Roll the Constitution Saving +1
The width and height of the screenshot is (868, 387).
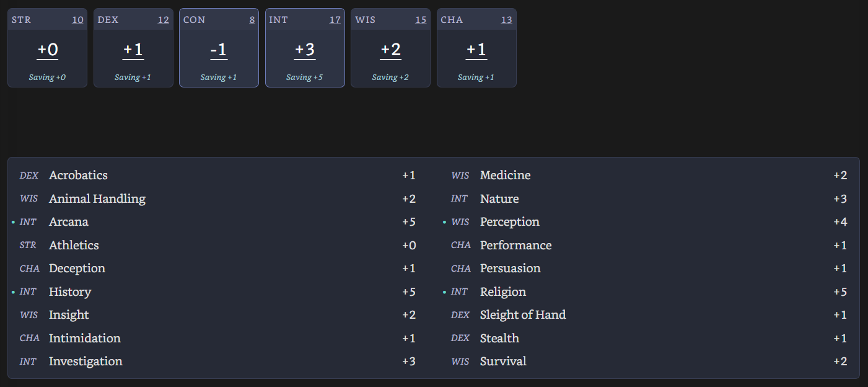[x=219, y=78]
